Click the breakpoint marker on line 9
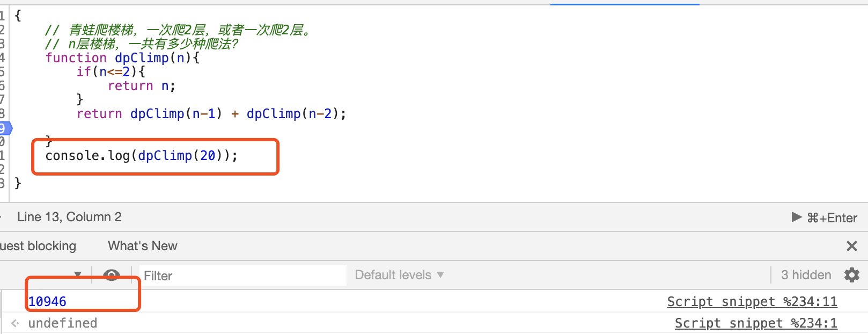 [x=4, y=128]
